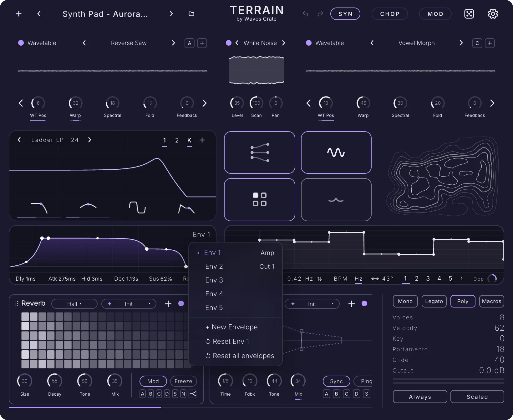
Task: Click the undo arrow icon
Action: 305,14
